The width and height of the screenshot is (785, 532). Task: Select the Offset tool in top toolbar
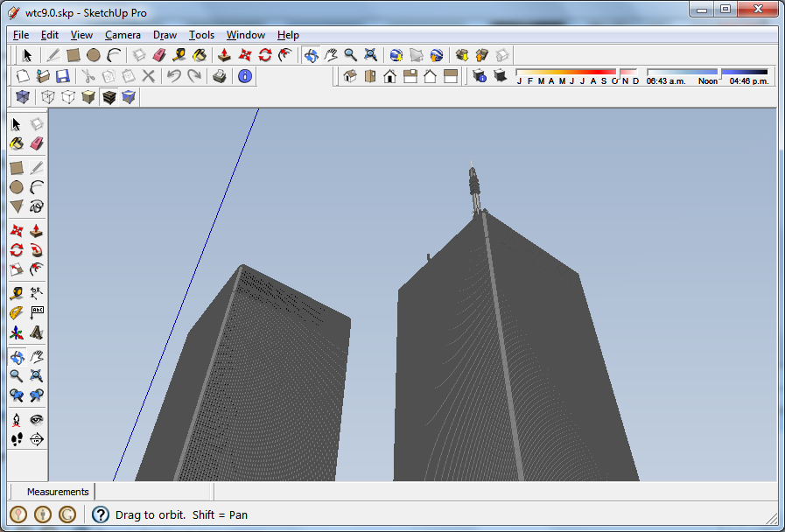click(x=285, y=55)
